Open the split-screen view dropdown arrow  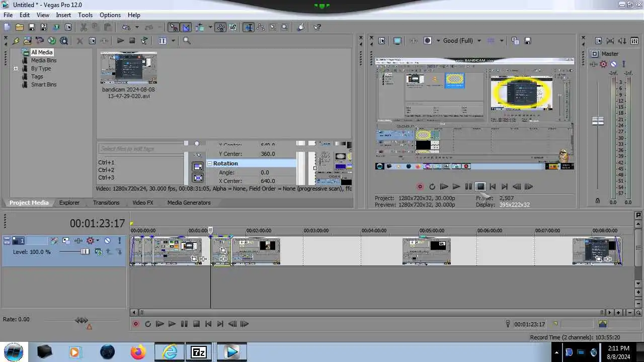(x=438, y=41)
